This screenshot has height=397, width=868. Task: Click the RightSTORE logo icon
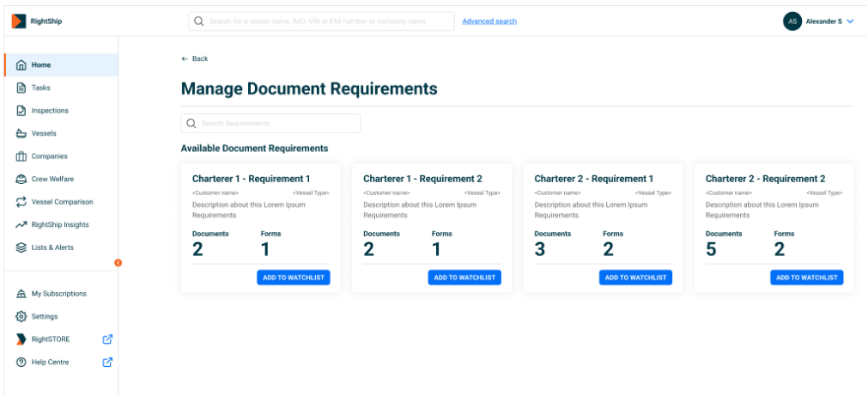point(21,339)
